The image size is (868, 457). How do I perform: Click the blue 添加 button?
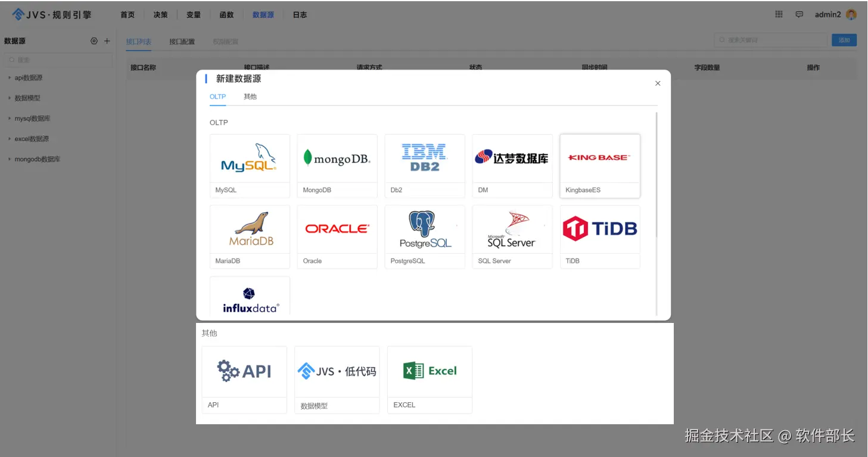[844, 40]
